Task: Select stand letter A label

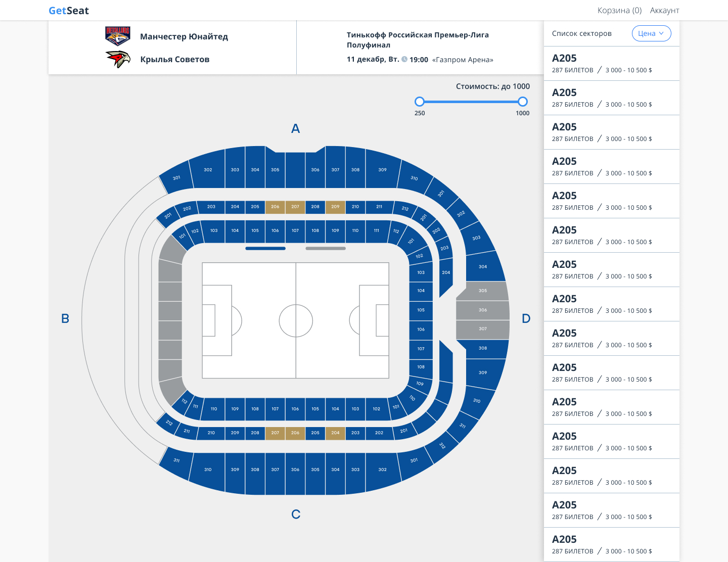Action: coord(296,129)
